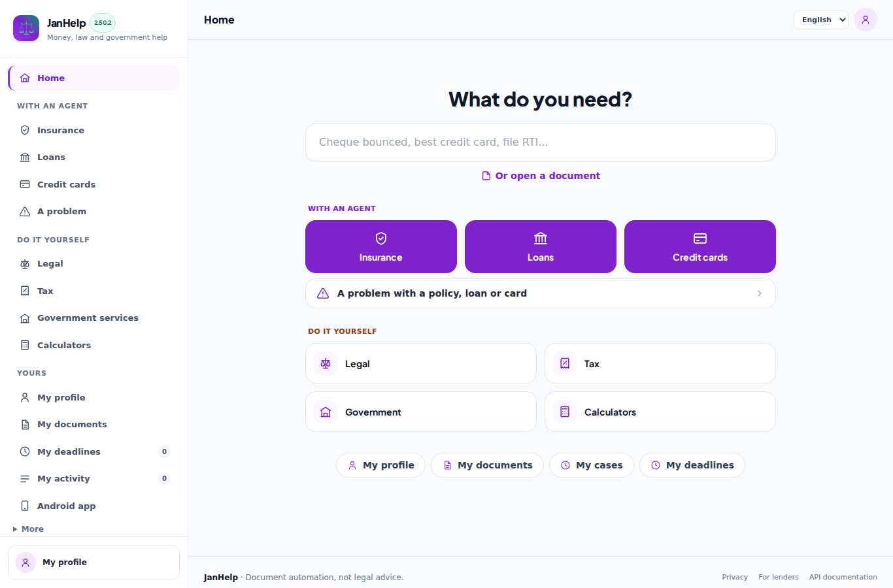
Task: Click the purple Credit cards agent button
Action: 700,246
